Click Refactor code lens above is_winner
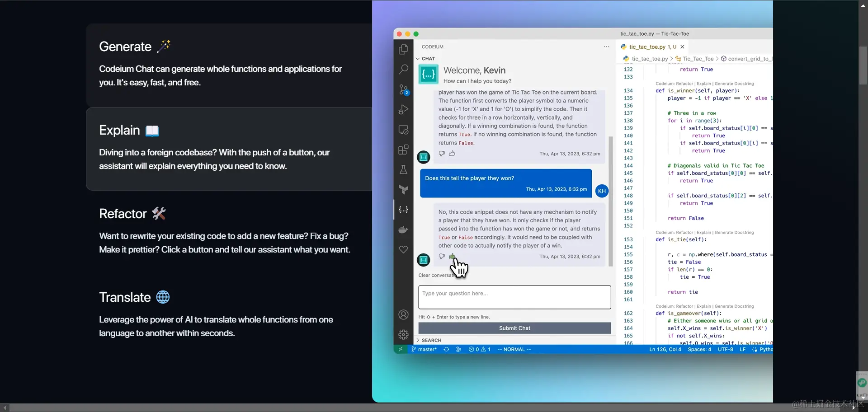This screenshot has width=868, height=412. [685, 84]
